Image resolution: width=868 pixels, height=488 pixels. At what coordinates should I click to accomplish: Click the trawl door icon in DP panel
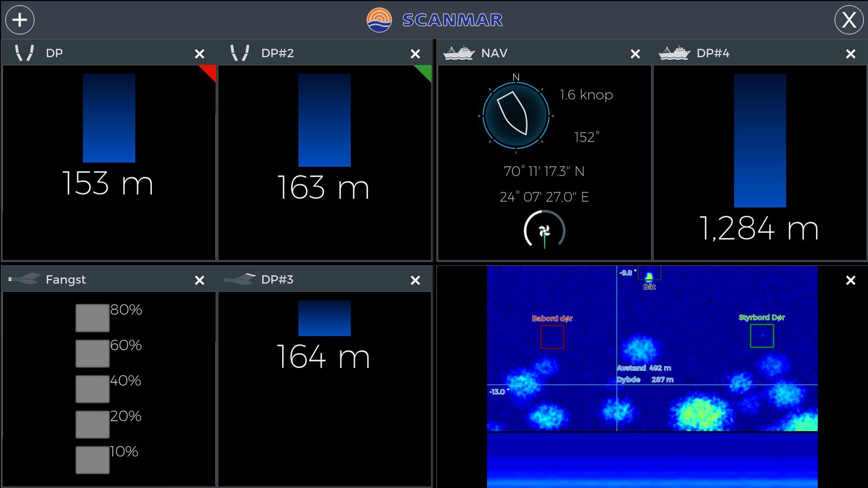24,53
